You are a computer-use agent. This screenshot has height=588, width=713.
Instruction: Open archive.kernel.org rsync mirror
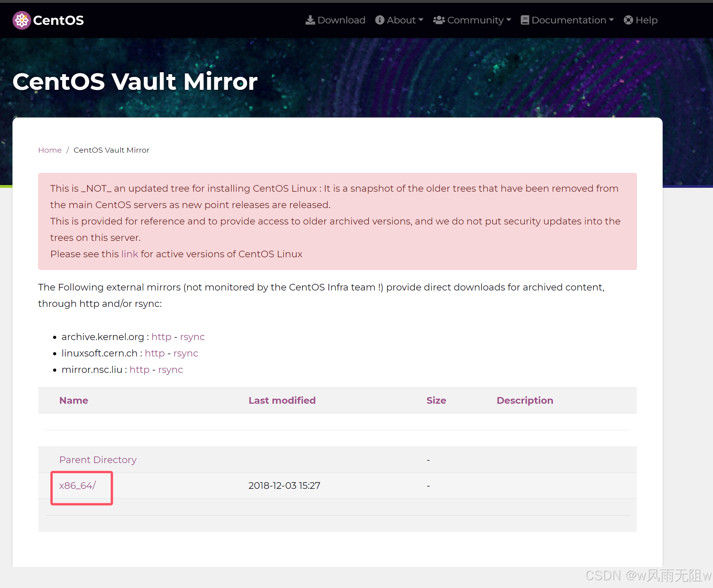coord(192,337)
